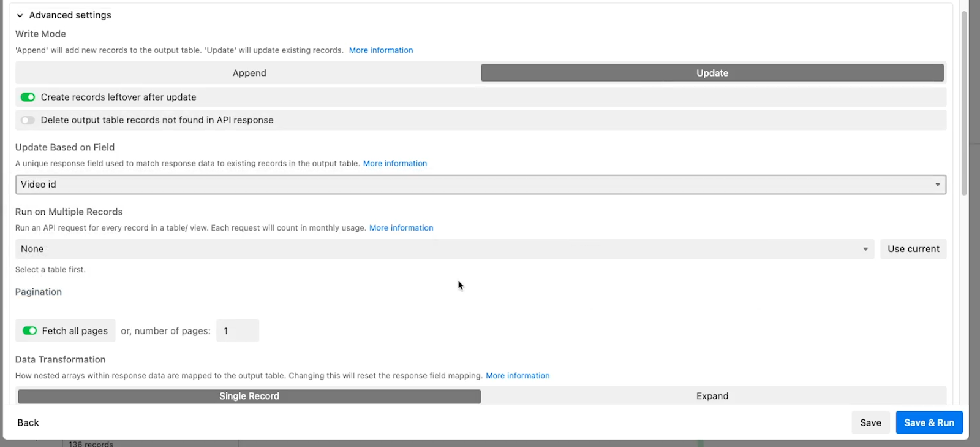The image size is (980, 447).
Task: Click the Save & Run button
Action: [x=929, y=422]
